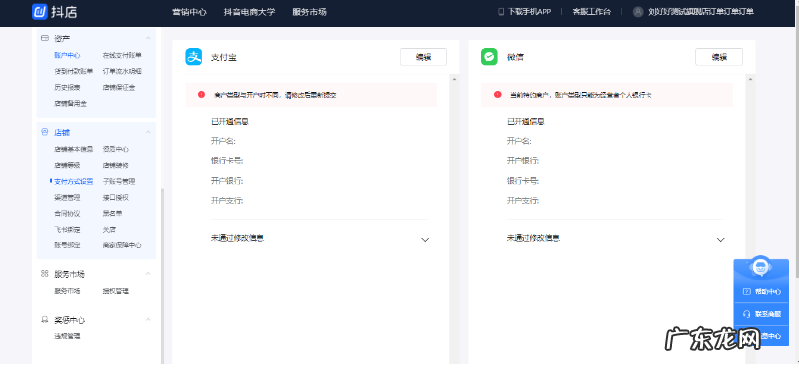Click 已开通信息 heading in Alipay panel
The width and height of the screenshot is (799, 368).
pyautogui.click(x=230, y=122)
